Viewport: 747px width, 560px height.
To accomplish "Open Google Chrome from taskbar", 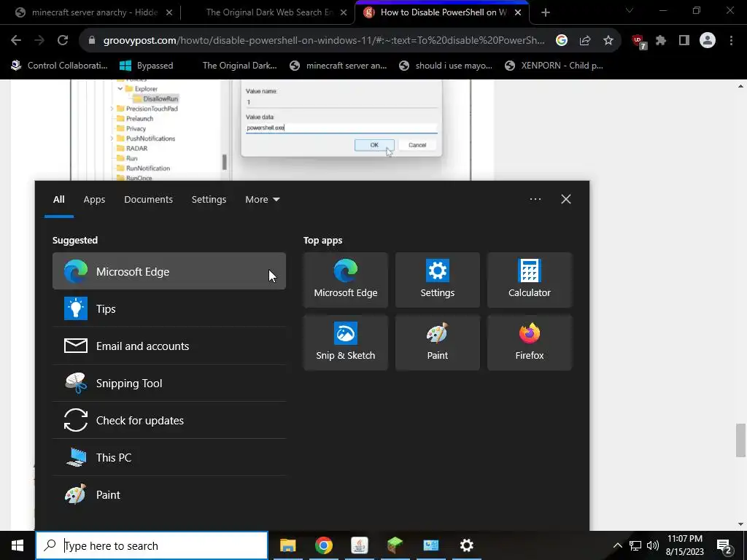I will 323,545.
